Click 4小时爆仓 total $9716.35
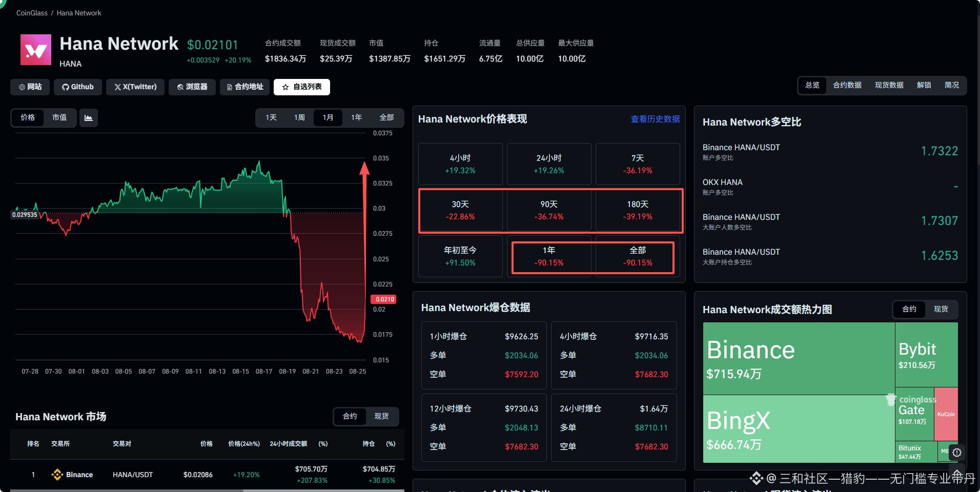 [x=651, y=337]
